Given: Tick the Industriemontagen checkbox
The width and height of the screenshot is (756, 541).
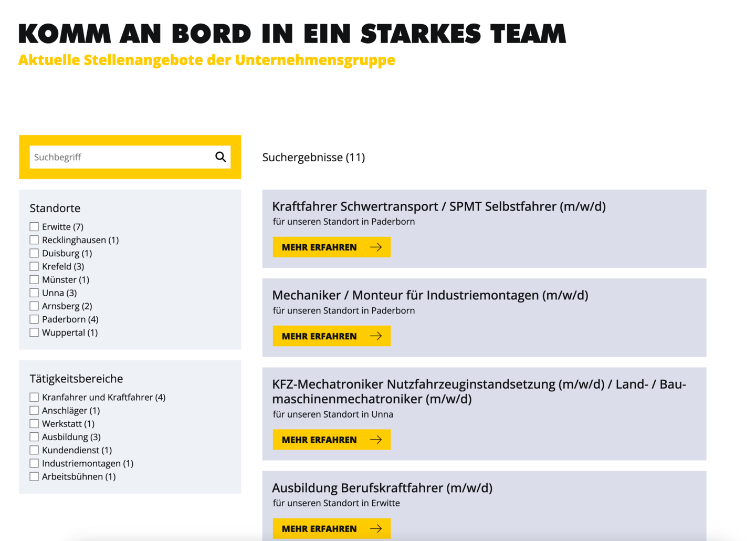Looking at the screenshot, I should 34,463.
